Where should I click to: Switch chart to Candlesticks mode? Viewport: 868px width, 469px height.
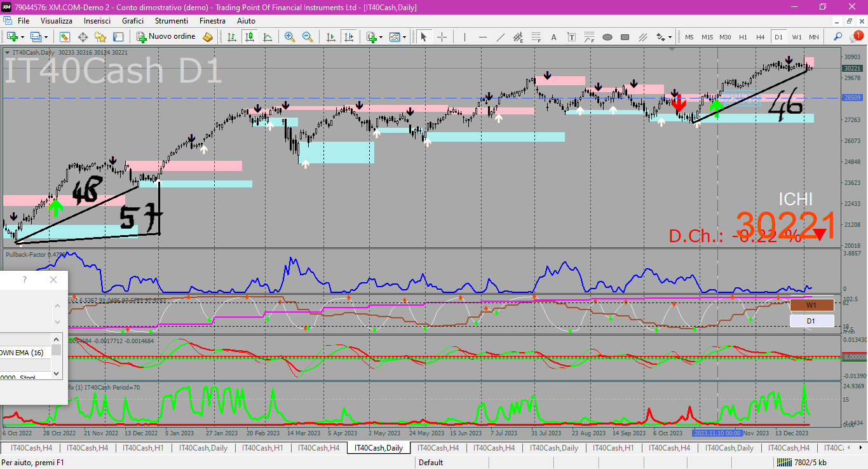coord(250,37)
